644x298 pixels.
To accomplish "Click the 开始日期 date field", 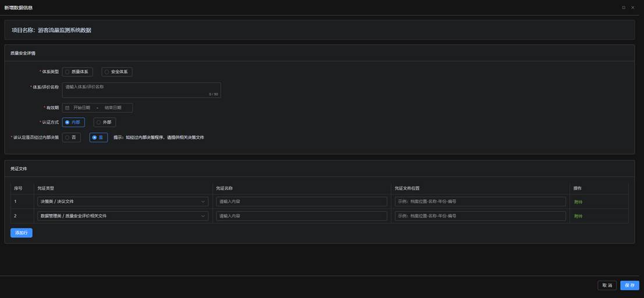I will 82,108.
